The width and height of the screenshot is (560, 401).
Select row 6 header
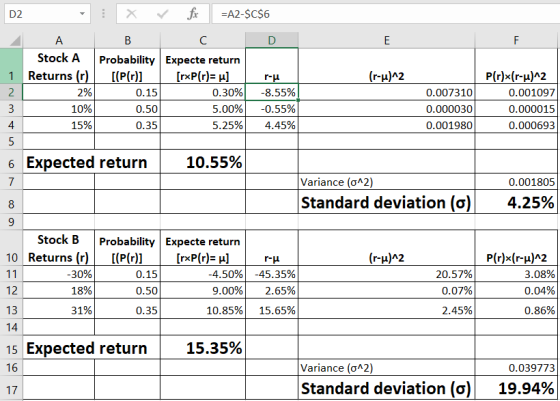click(x=11, y=163)
